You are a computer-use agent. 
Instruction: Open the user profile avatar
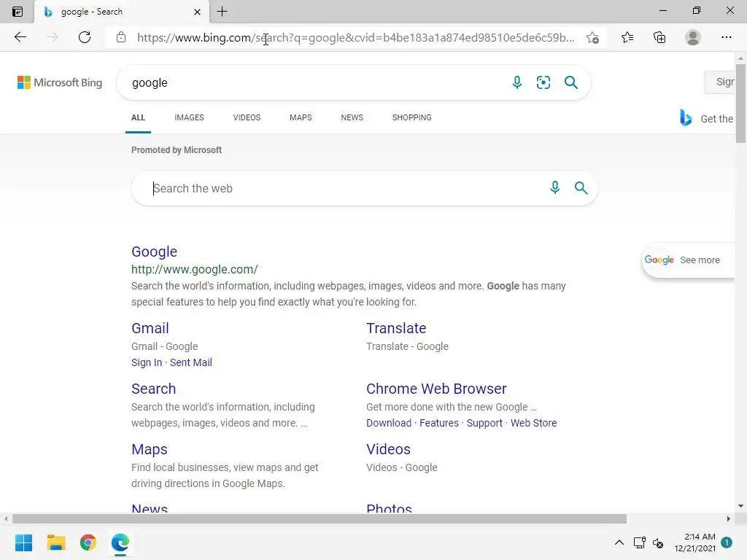point(693,37)
